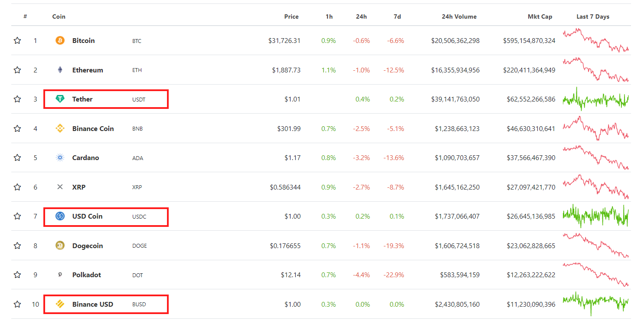The width and height of the screenshot is (644, 321).
Task: Sort the table by Price
Action: click(291, 16)
